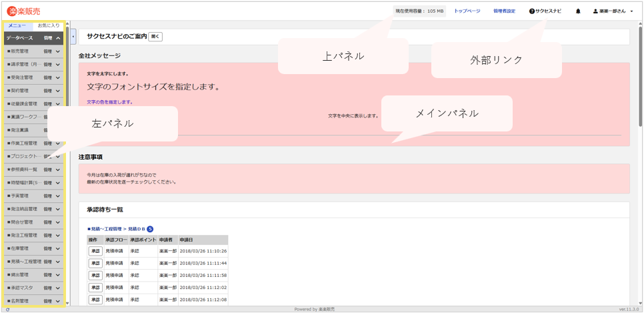Expand the 請求管理 row chevron

tap(57, 65)
